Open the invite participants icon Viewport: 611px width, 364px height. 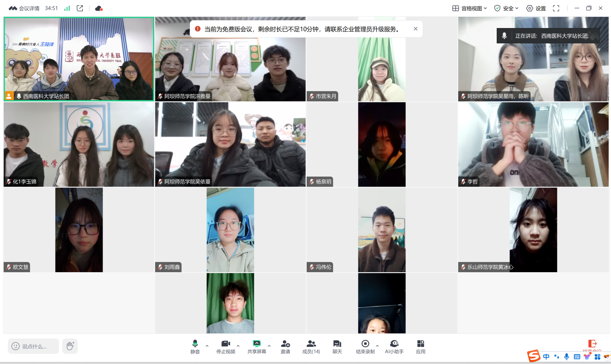[285, 346]
